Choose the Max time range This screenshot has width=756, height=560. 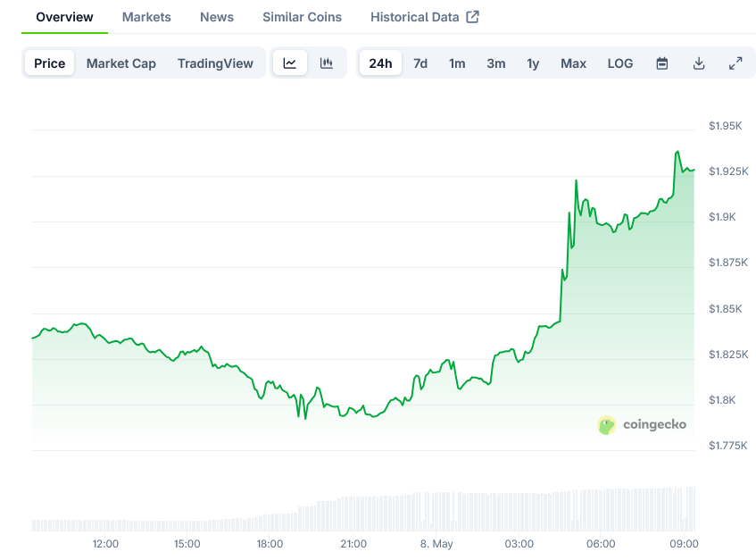pos(573,63)
